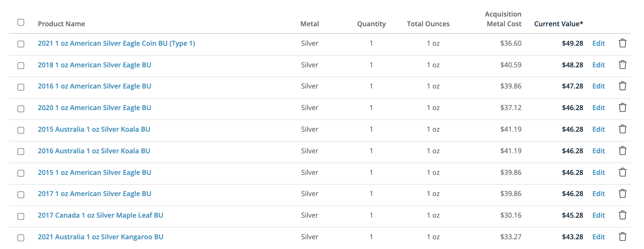Delete 2015 Australia Silver Koala BU item
The height and width of the screenshot is (249, 644).
[x=622, y=129]
